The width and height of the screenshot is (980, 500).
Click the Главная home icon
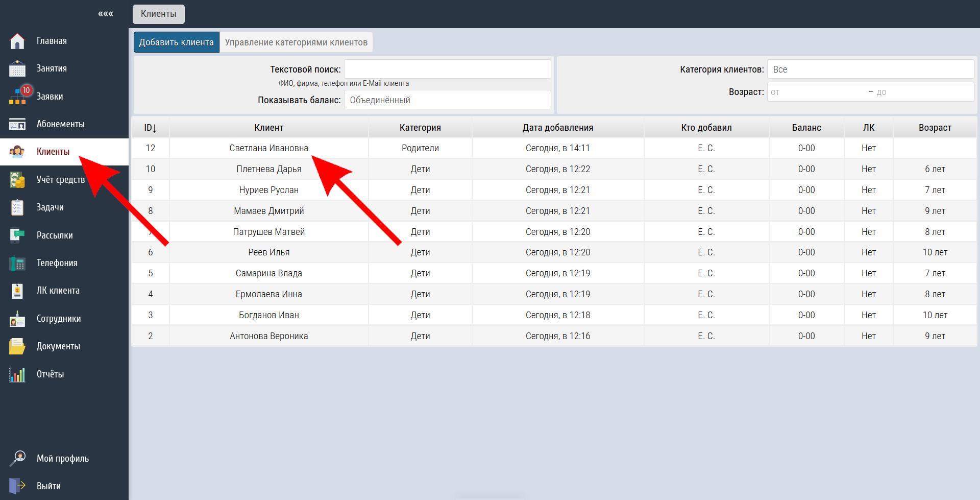click(x=17, y=41)
